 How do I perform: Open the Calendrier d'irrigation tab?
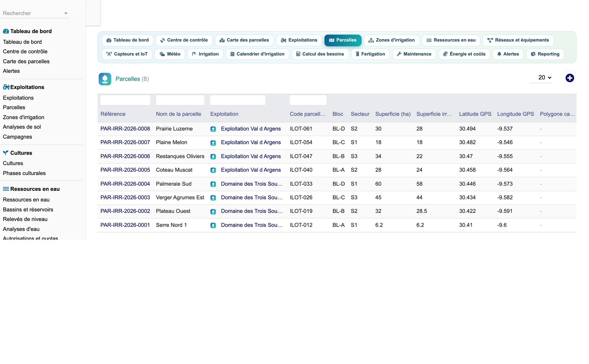pos(257,54)
